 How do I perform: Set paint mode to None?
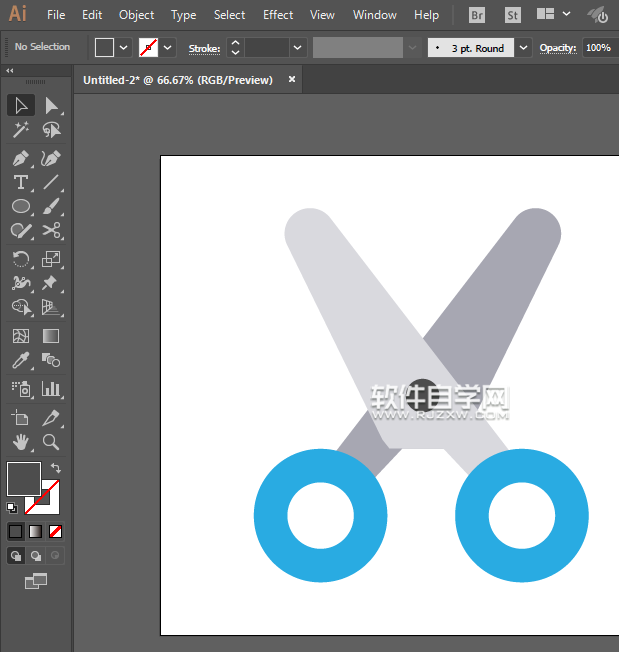coord(56,531)
